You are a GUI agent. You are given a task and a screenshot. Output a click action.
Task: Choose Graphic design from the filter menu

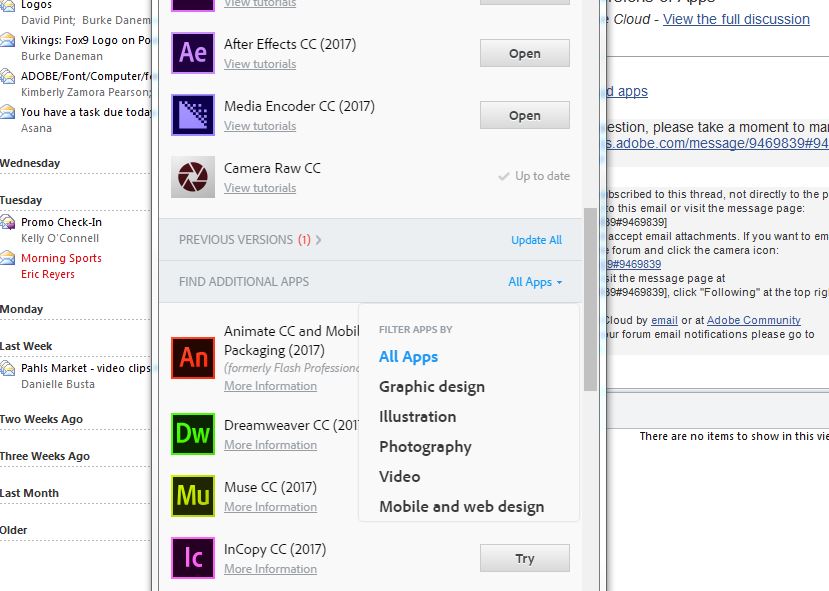pos(433,386)
